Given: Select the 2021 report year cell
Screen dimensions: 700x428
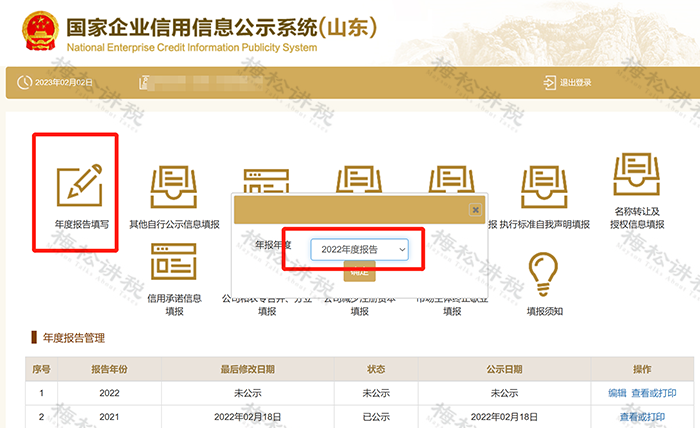Looking at the screenshot, I should pyautogui.click(x=109, y=417).
